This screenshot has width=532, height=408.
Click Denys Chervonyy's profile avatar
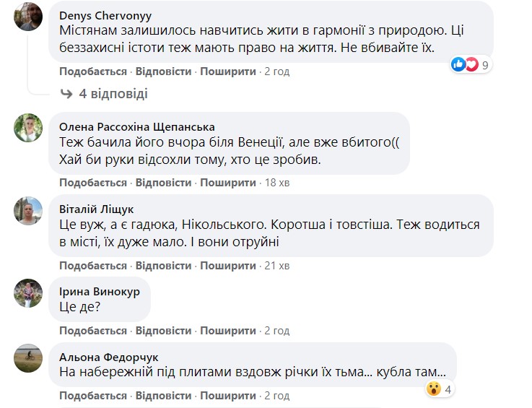coord(29,17)
